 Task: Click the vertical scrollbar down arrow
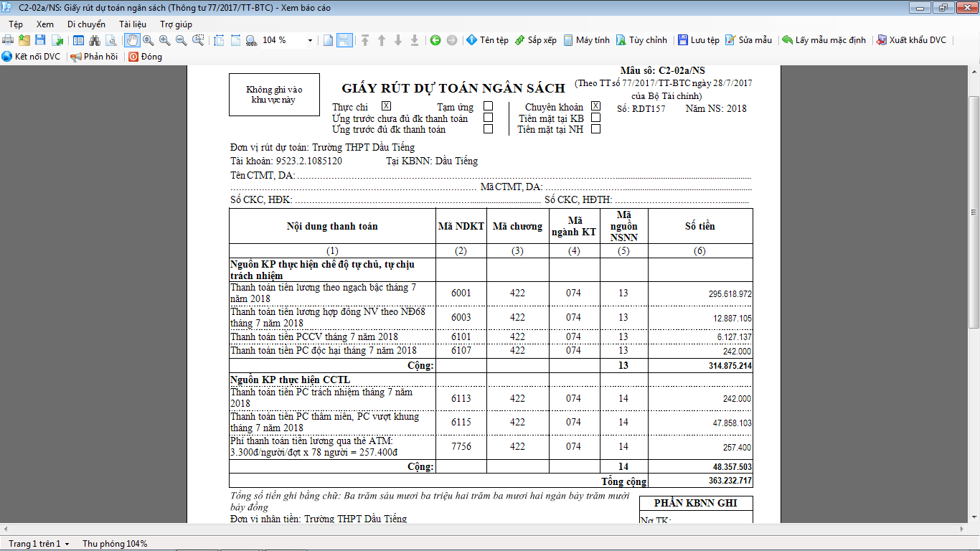pyautogui.click(x=974, y=518)
